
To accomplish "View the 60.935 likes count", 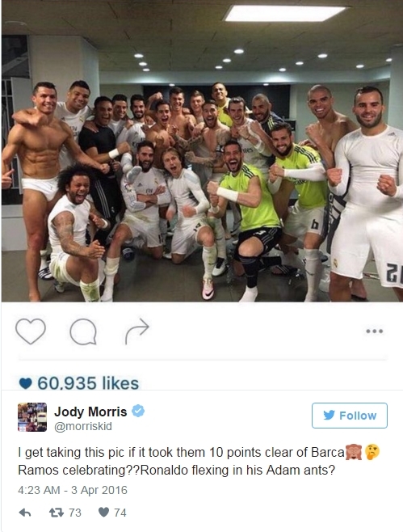I will coord(88,383).
